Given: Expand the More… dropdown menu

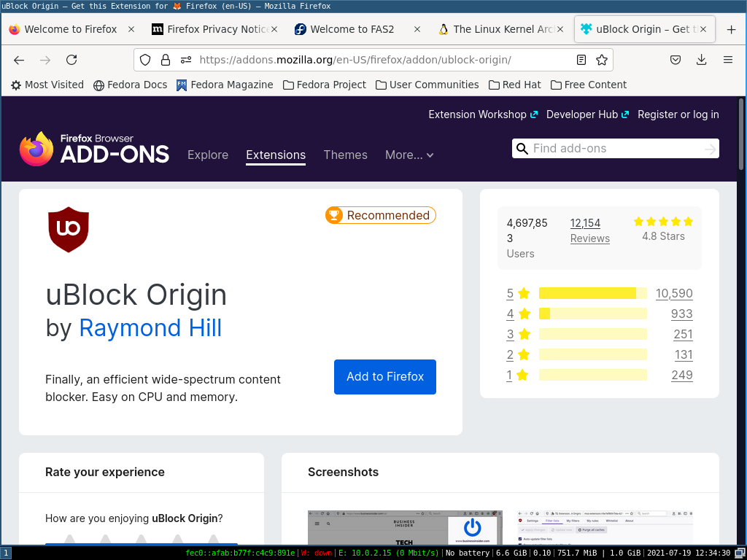Looking at the screenshot, I should 409,155.
